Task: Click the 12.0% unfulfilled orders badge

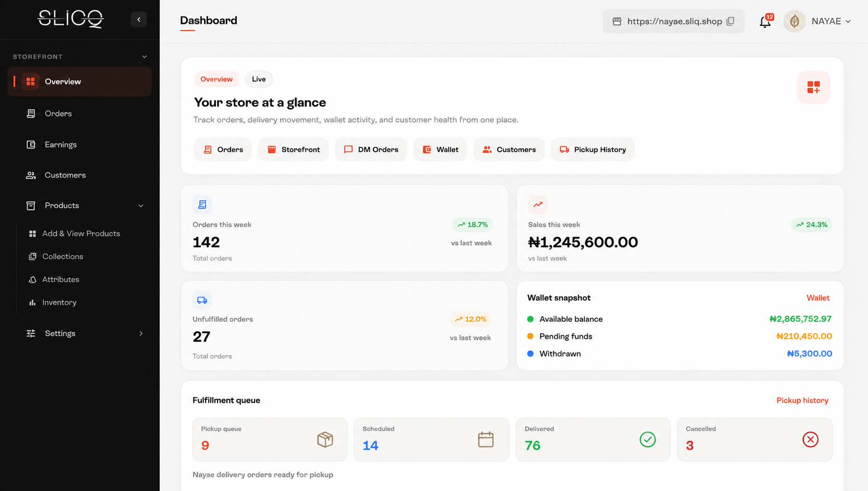Action: click(471, 319)
